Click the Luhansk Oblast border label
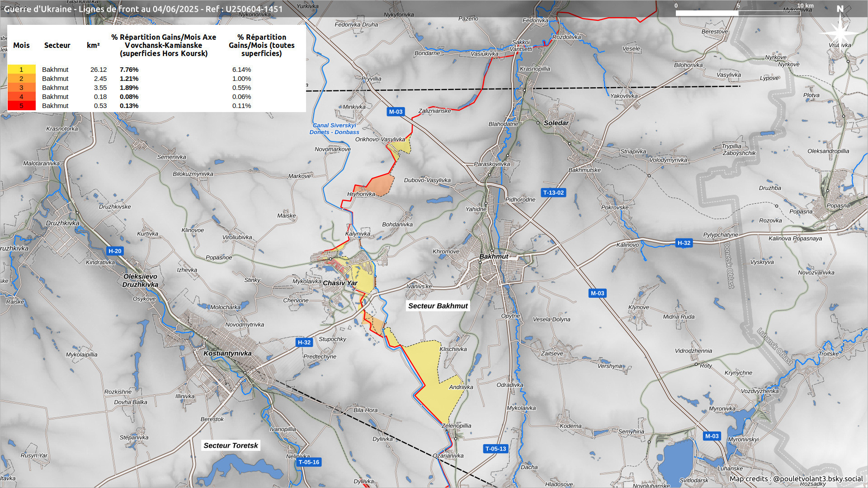868x488 pixels. (x=775, y=346)
